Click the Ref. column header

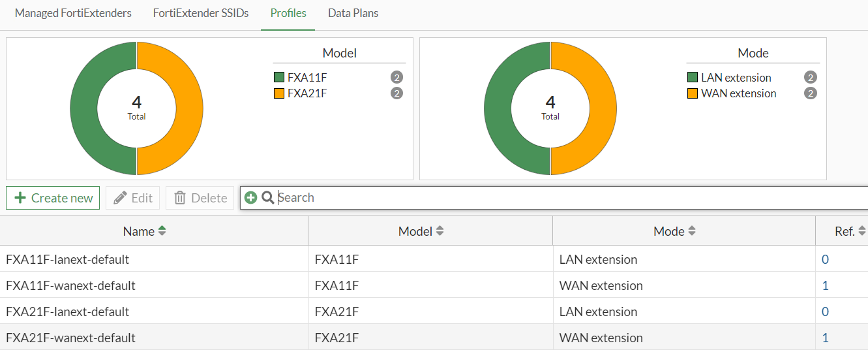click(842, 231)
